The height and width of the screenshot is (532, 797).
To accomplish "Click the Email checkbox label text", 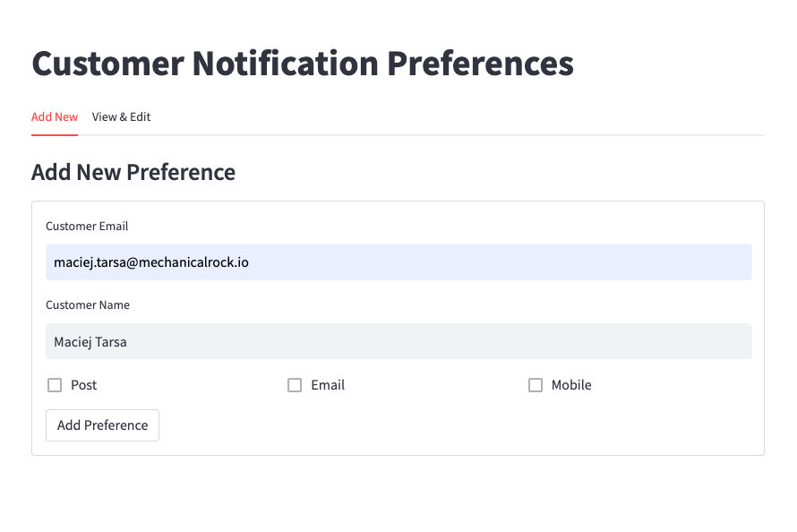I will click(x=328, y=385).
